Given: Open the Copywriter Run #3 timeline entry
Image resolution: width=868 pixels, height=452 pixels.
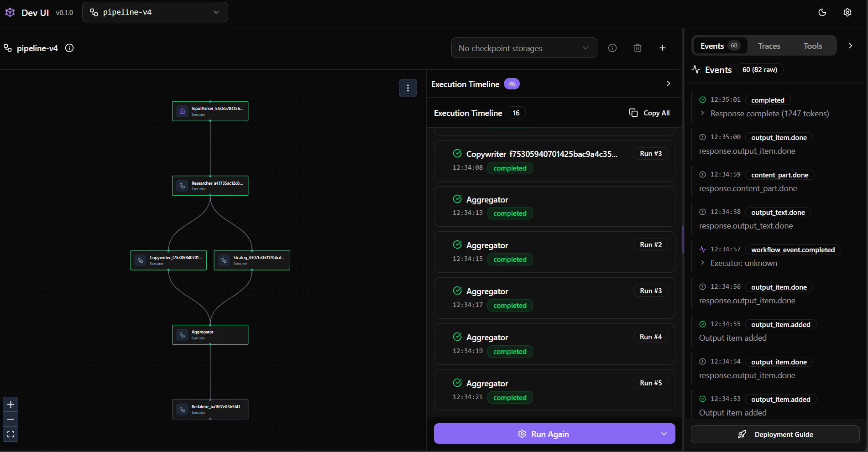Looking at the screenshot, I should [554, 161].
